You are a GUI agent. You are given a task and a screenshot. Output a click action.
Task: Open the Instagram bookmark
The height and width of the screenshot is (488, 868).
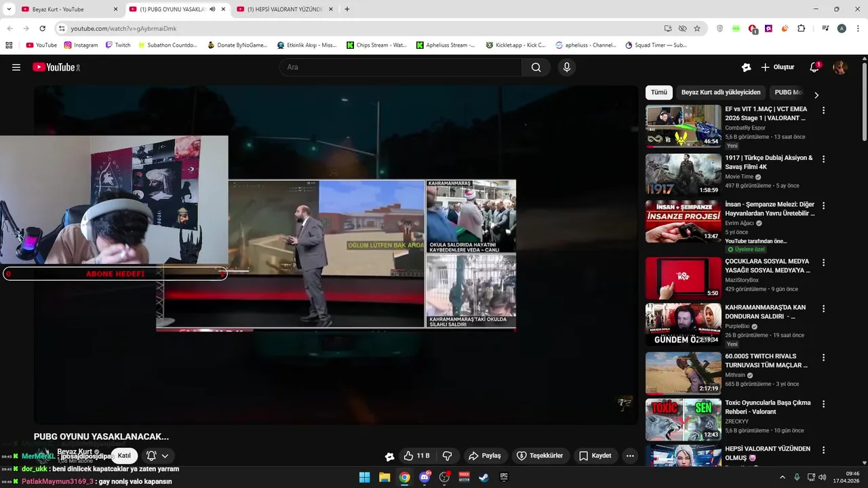tap(81, 45)
